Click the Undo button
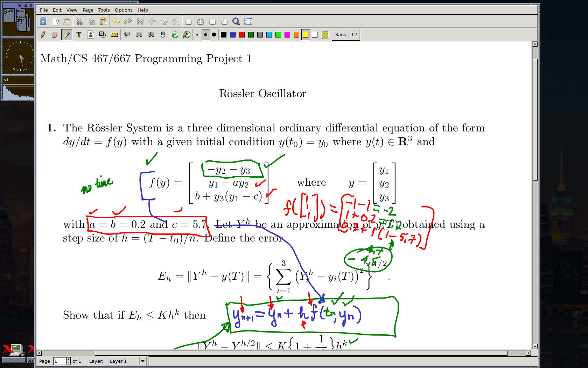588x368 pixels. [116, 21]
